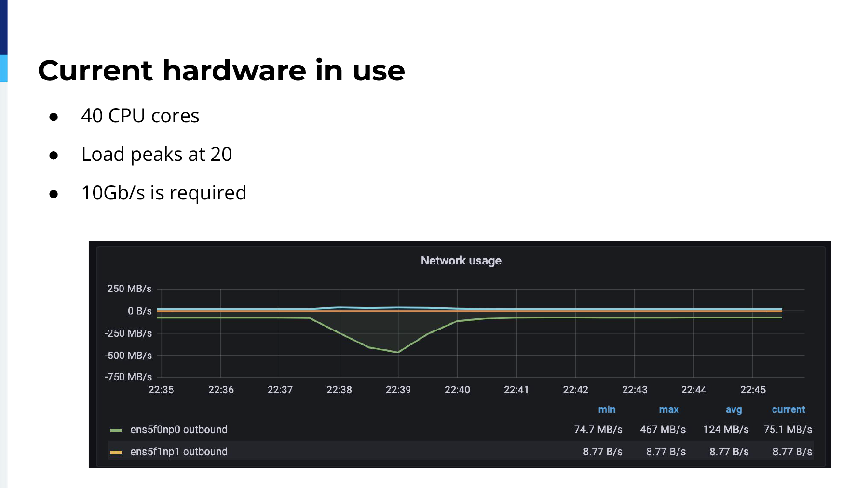Click the '-500 MB/s' y-axis label

(x=128, y=356)
